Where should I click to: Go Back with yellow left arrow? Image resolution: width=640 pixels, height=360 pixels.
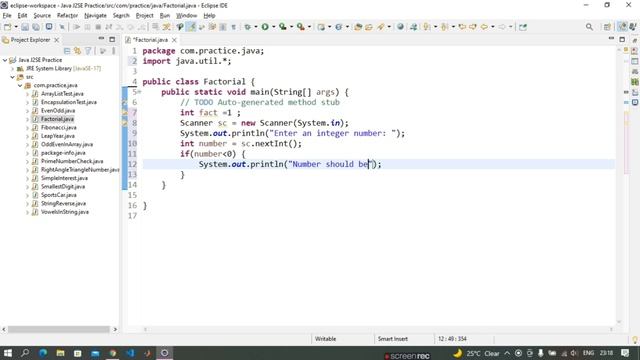click(x=484, y=27)
